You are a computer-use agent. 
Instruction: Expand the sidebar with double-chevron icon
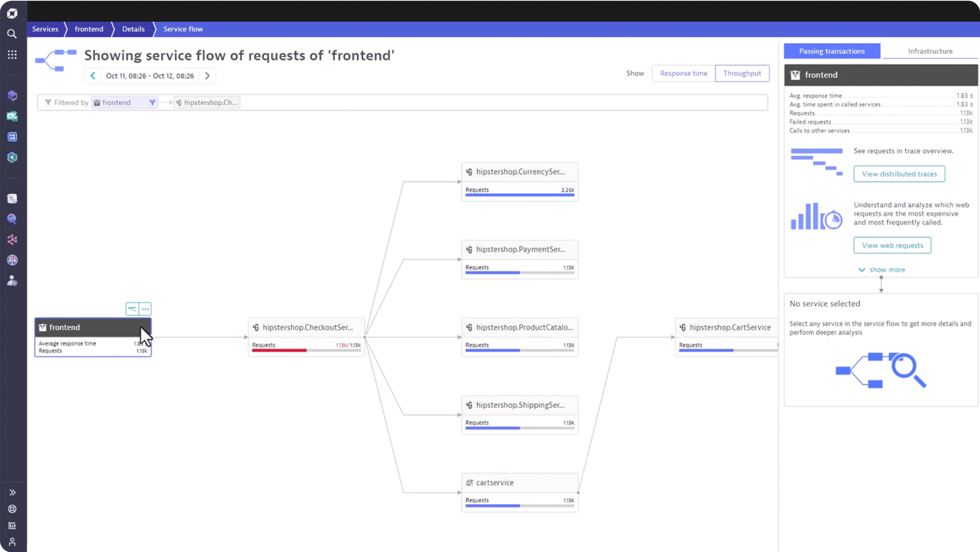(12, 492)
